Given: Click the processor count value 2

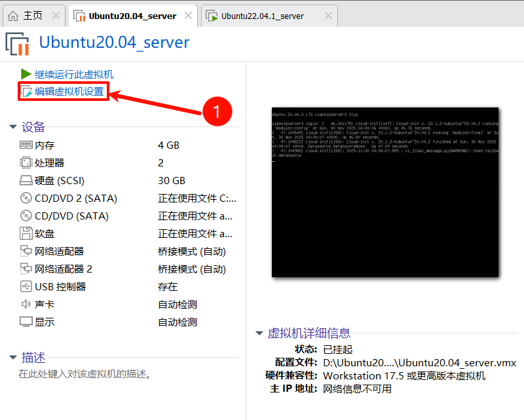Looking at the screenshot, I should coord(160,163).
